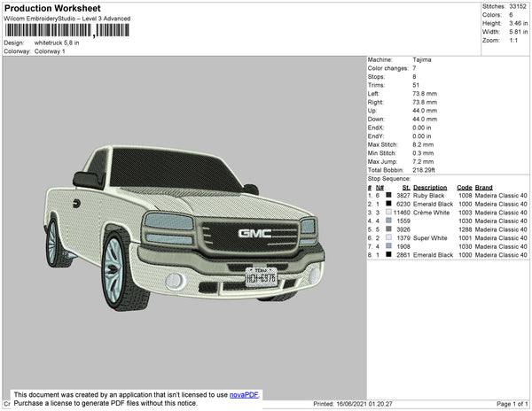Click the Ruby Black color swatch
532x411 pixels.
tap(389, 195)
